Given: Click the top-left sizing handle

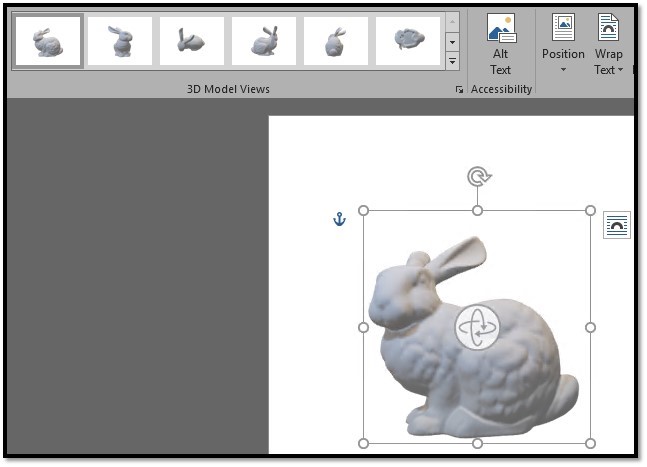Looking at the screenshot, I should [364, 211].
